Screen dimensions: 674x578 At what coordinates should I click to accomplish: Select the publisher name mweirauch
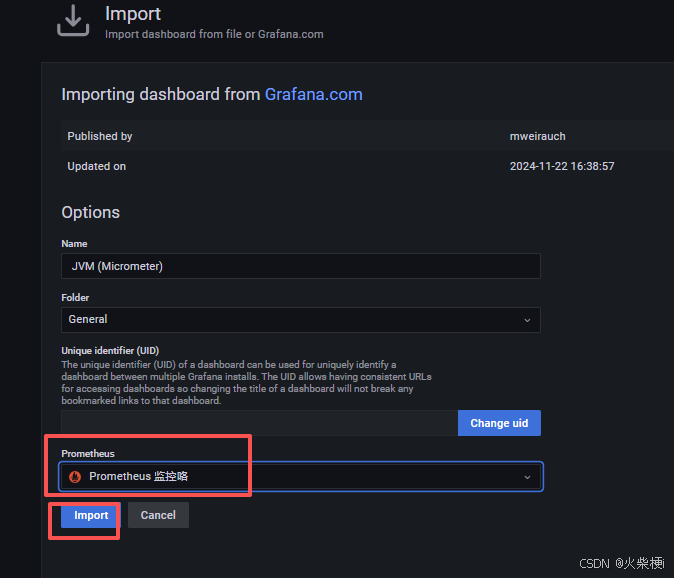(537, 136)
